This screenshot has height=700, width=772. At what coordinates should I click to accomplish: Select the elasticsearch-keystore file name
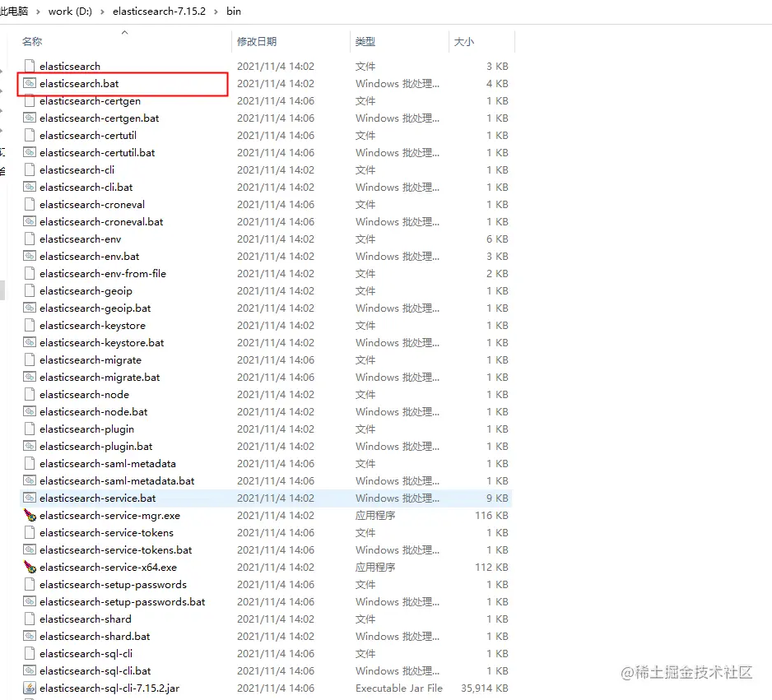[92, 325]
